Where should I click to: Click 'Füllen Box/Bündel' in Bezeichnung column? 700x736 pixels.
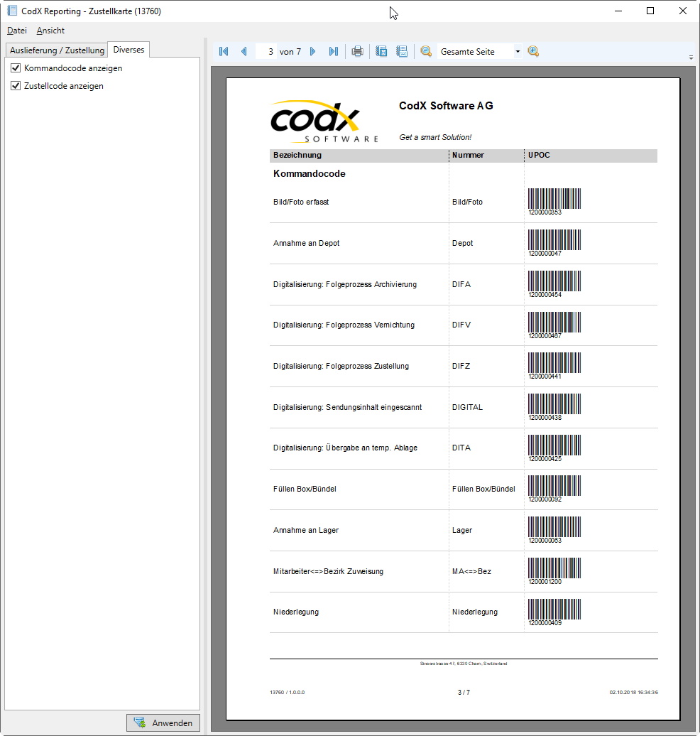pyautogui.click(x=305, y=489)
